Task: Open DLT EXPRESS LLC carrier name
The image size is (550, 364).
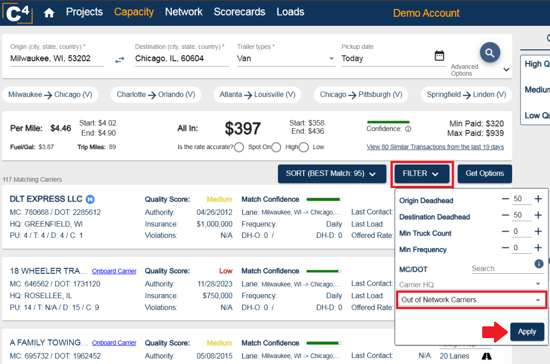Action: 46,199
